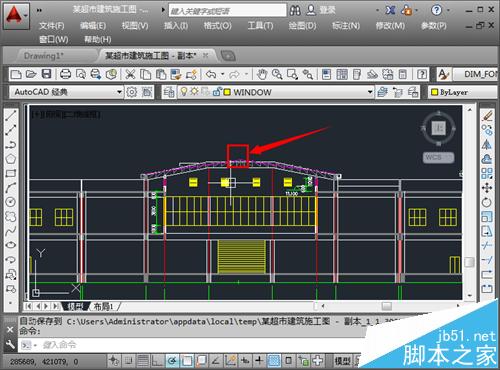Expand the WINDOW layer dropdown
The height and width of the screenshot is (370, 500).
pyautogui.click(x=370, y=92)
